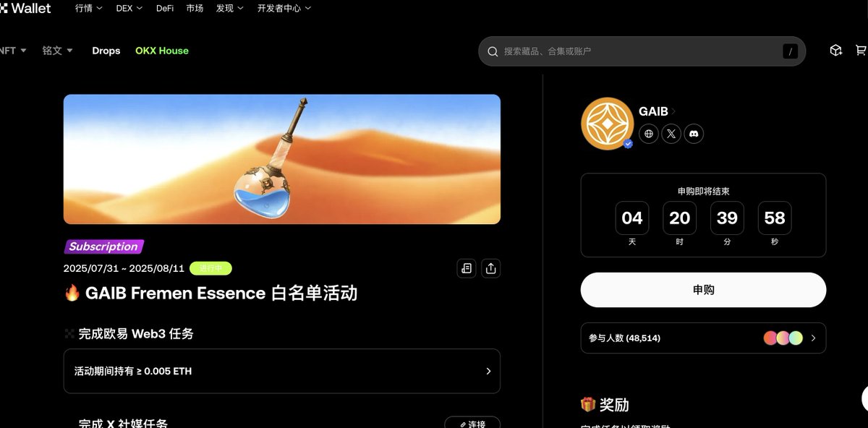This screenshot has height=428, width=868.
Task: Focus the 搜索藏品、合集或账户 search field
Action: click(x=642, y=51)
